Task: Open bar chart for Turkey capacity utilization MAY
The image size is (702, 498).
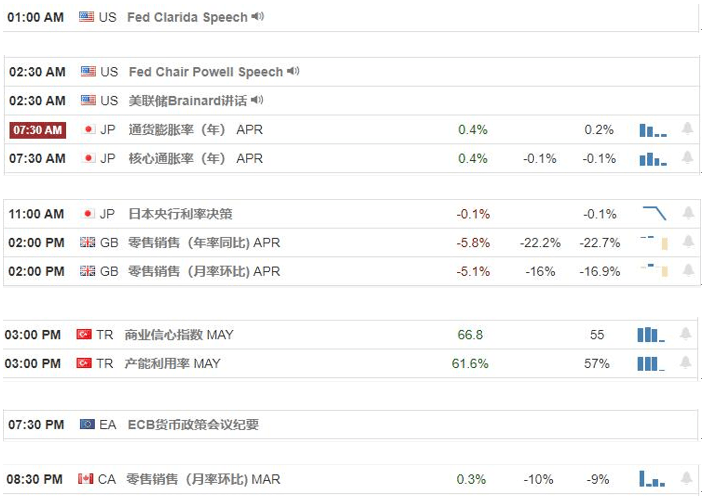Action: tap(651, 364)
